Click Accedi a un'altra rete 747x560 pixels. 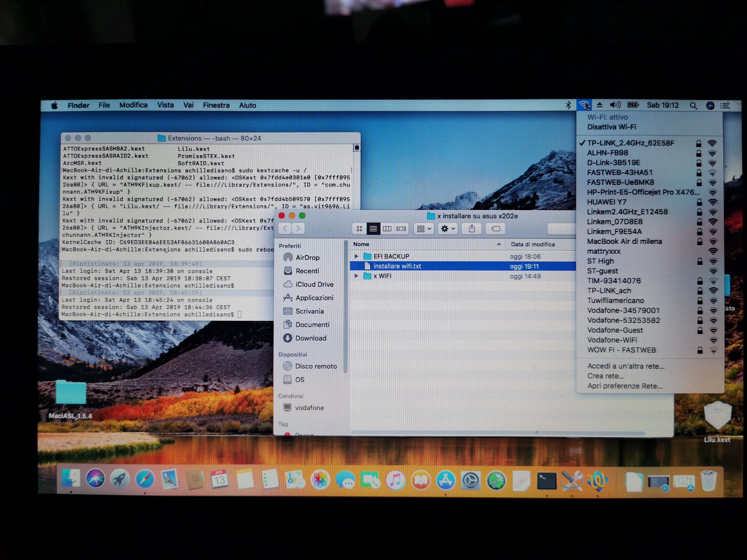[x=625, y=366]
